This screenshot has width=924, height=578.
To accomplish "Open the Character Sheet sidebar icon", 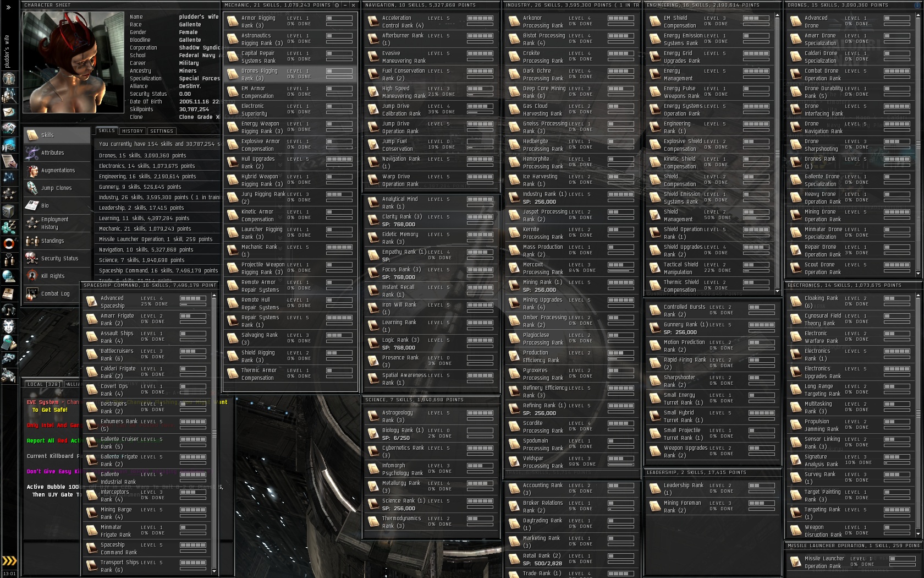I will [9, 78].
